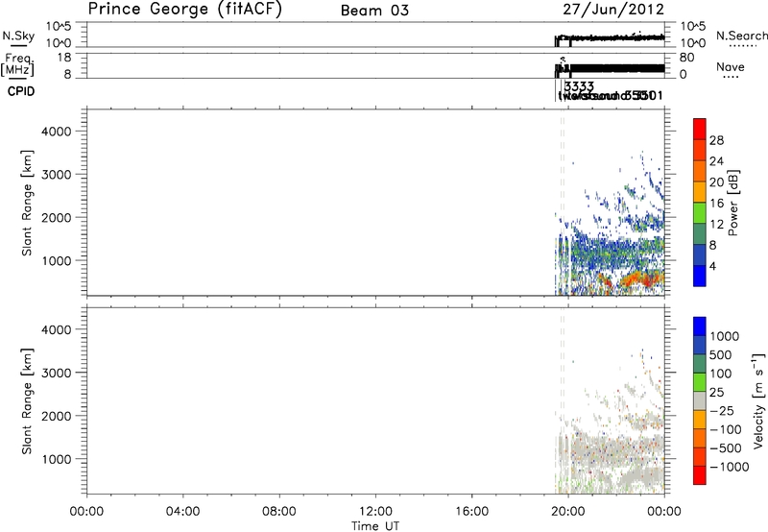The image size is (768, 532).
Task: Pick the Velocity segment between -500 and -100
Action: coord(700,439)
